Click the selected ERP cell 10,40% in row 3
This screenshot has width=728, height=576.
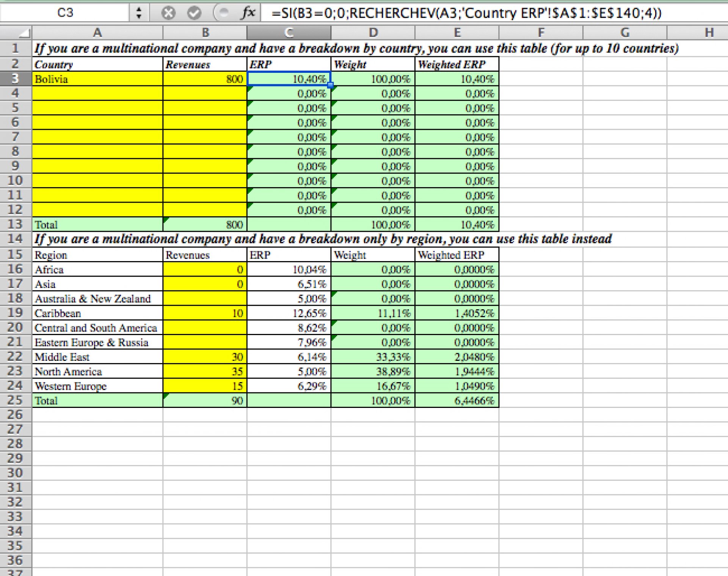click(x=289, y=79)
